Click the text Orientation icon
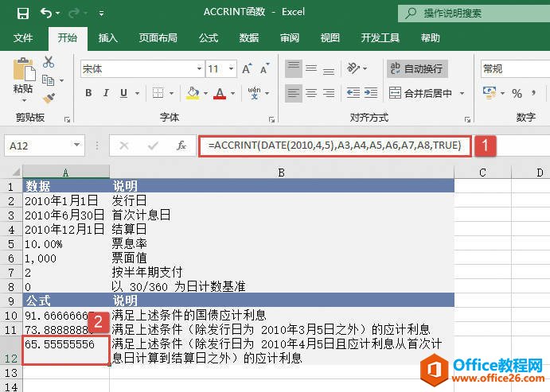This screenshot has height=392, width=550. point(353,68)
